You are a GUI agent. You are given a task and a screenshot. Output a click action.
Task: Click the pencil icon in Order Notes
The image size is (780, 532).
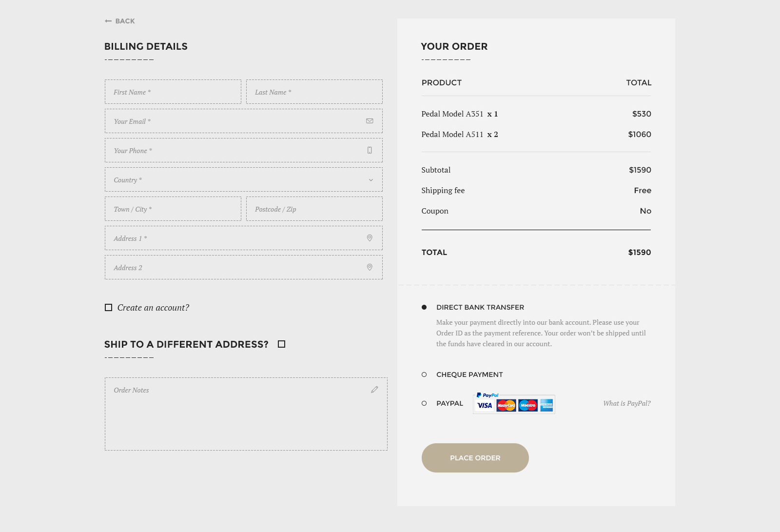tap(374, 390)
